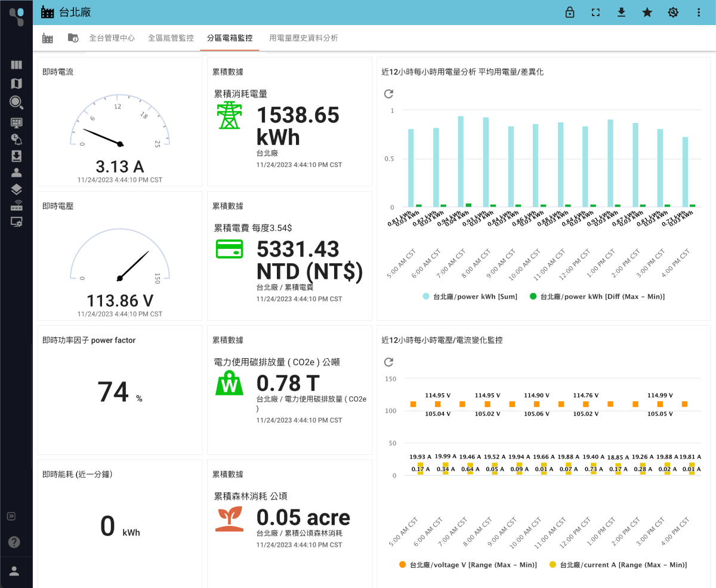Open dashboard settings via the gear-wrench icon
Image resolution: width=716 pixels, height=588 pixels.
[x=672, y=12]
